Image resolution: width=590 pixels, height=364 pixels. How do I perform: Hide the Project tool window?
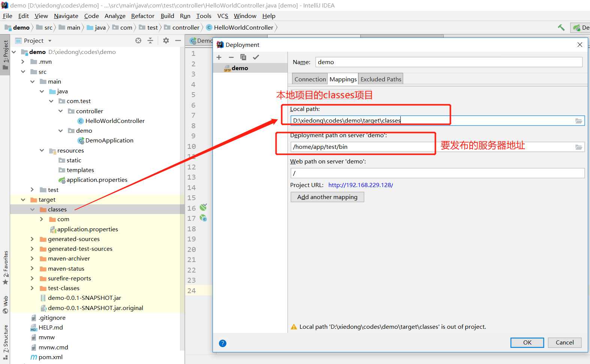178,40
